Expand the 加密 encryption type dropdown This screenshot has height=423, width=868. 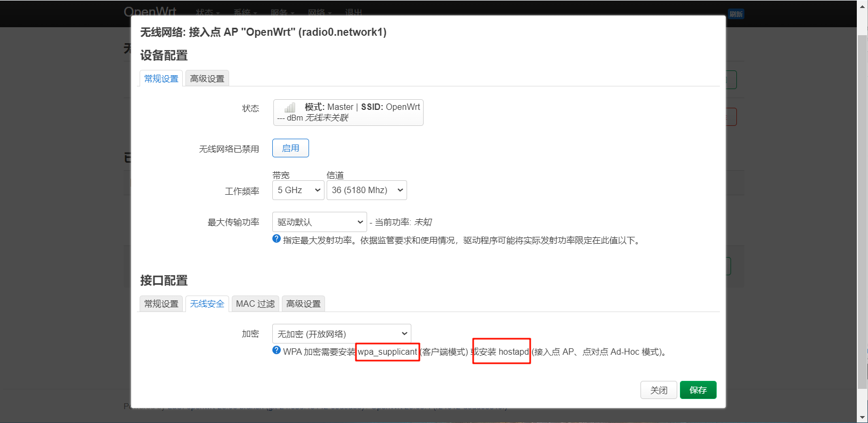342,334
